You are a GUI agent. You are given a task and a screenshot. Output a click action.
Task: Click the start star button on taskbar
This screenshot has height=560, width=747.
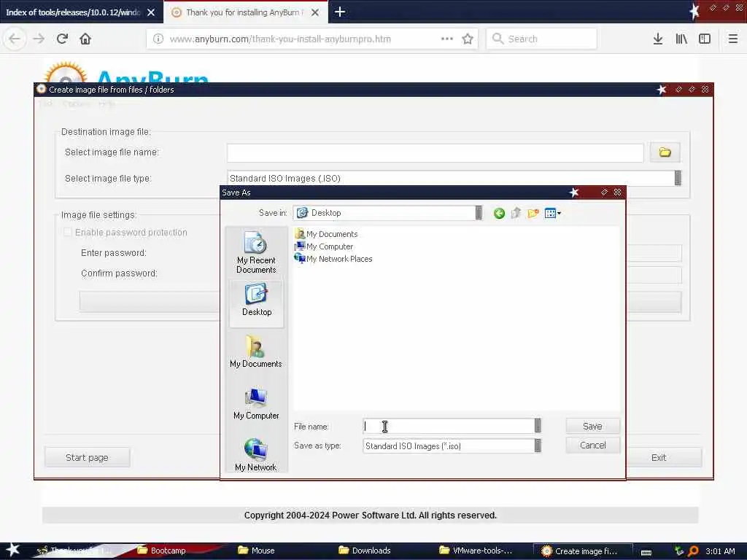tap(13, 550)
